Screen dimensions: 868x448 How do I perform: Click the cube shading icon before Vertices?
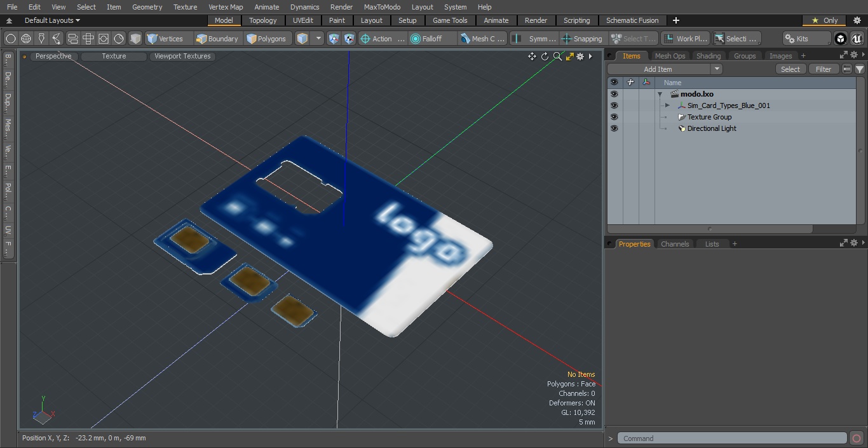pyautogui.click(x=135, y=39)
